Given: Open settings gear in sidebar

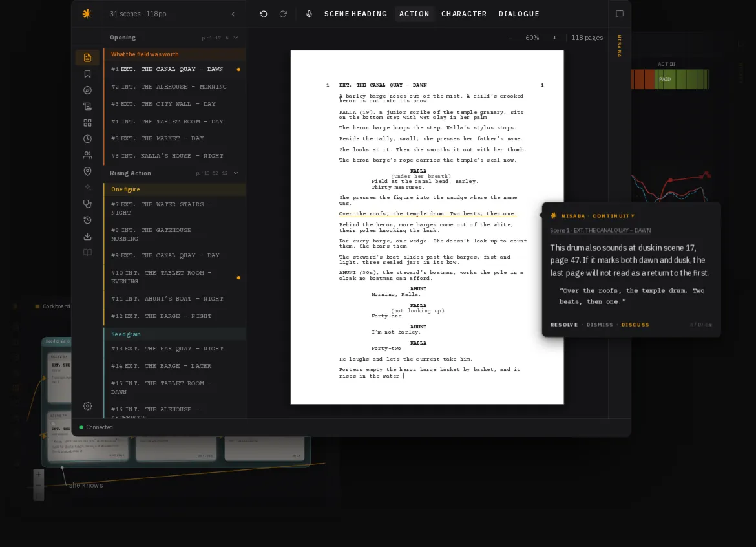Looking at the screenshot, I should click(x=87, y=406).
